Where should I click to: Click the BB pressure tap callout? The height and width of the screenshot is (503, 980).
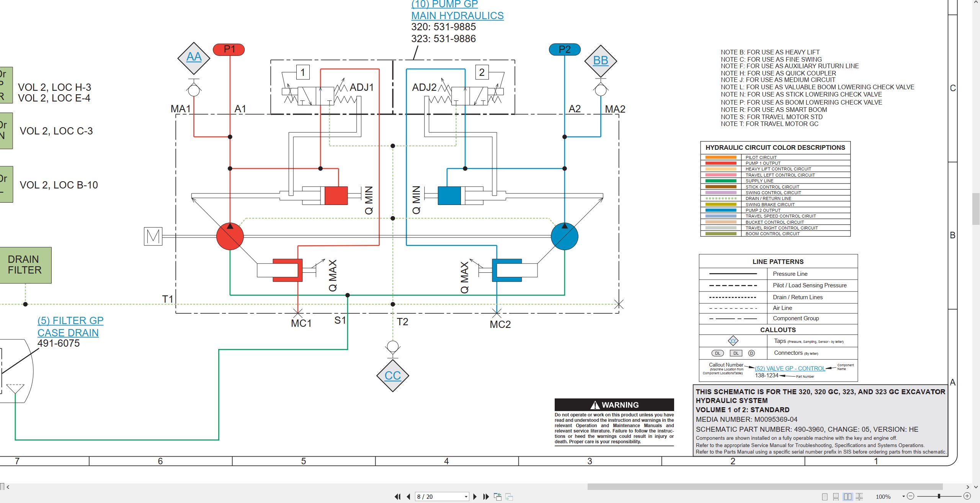(x=601, y=61)
